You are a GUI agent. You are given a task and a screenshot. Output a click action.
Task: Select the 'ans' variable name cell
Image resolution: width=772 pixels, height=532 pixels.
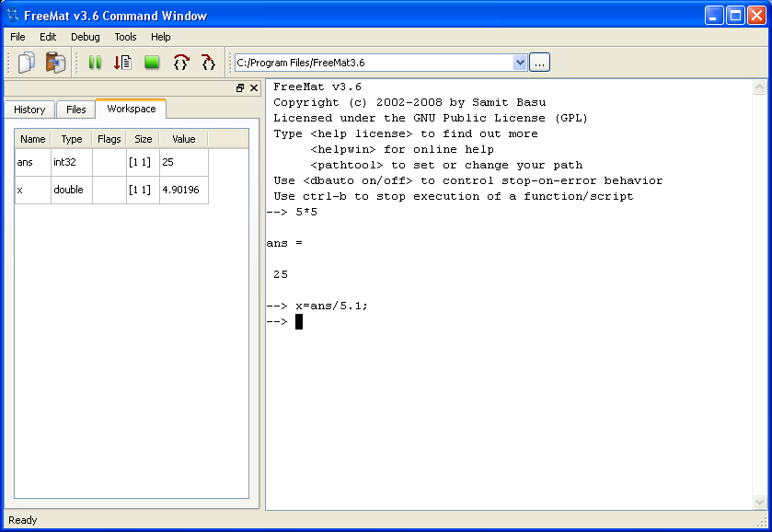[33, 162]
